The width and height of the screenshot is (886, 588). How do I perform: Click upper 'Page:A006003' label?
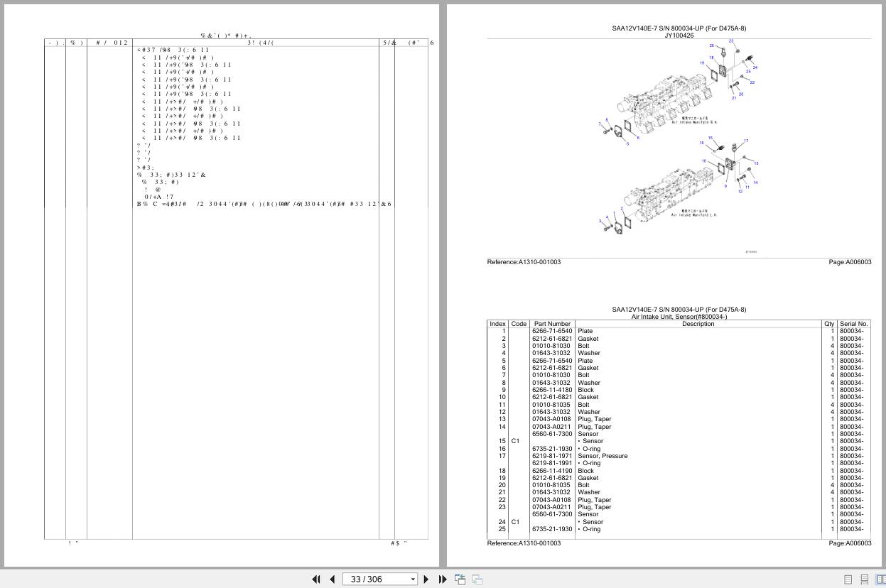coord(850,262)
